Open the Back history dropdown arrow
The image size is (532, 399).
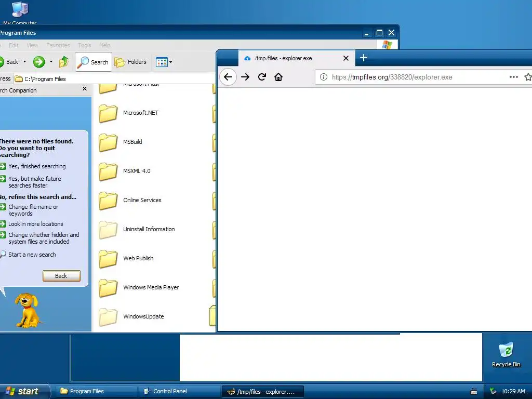[24, 62]
